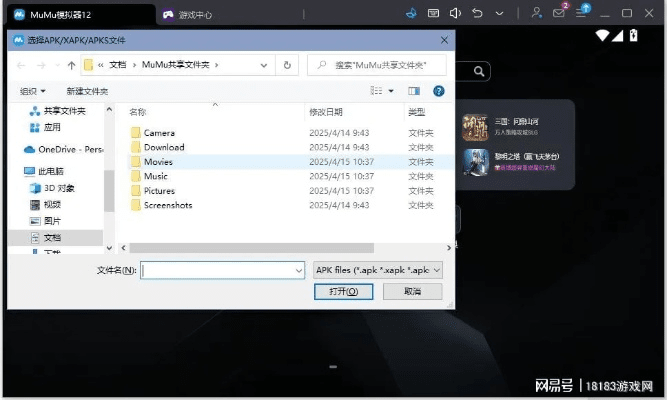Click the 打开 (Open) button
This screenshot has height=400, width=667.
pyautogui.click(x=343, y=291)
